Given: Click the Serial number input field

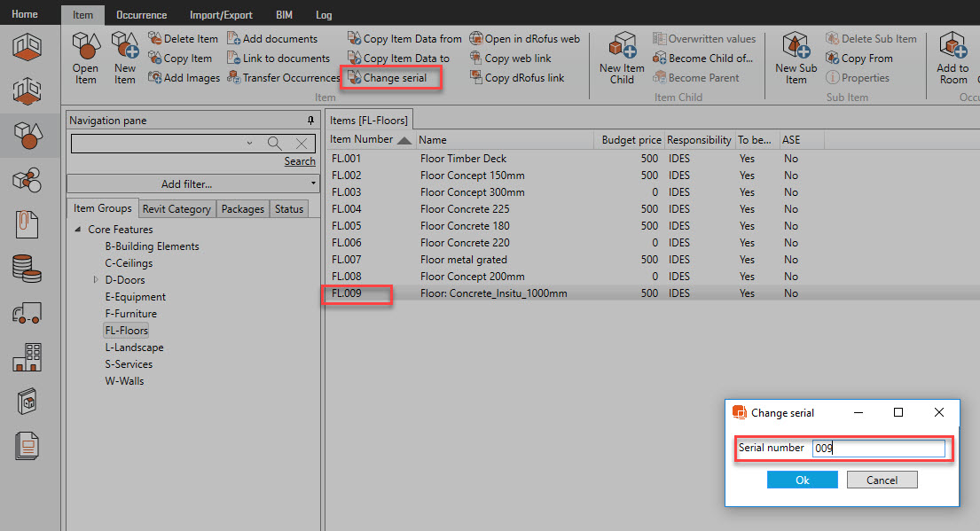Looking at the screenshot, I should point(878,449).
